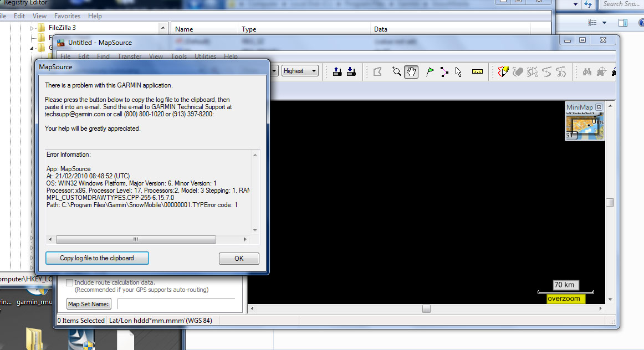Click the Find Nearest Places icon
This screenshot has height=350, width=644.
tap(601, 72)
